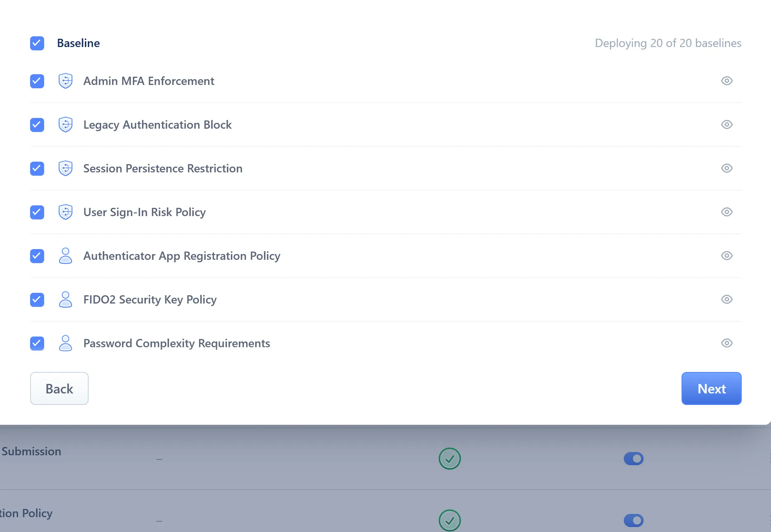Uncheck Password Complexity Requirements checkbox

[x=37, y=344]
